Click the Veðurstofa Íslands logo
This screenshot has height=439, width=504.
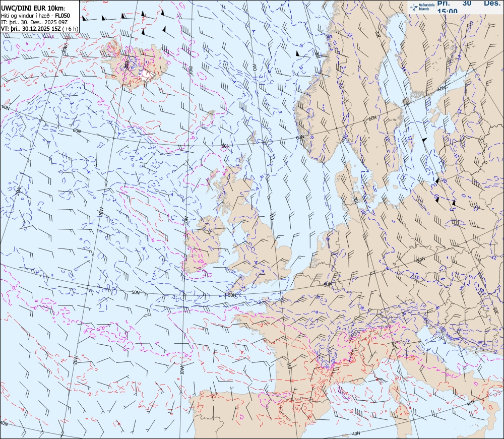pyautogui.click(x=422, y=7)
